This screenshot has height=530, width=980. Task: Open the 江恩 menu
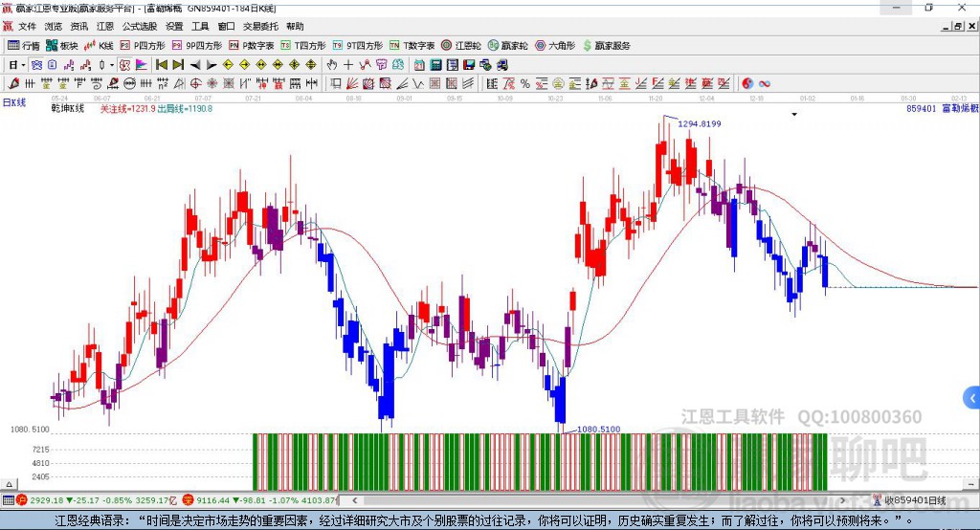[x=105, y=26]
